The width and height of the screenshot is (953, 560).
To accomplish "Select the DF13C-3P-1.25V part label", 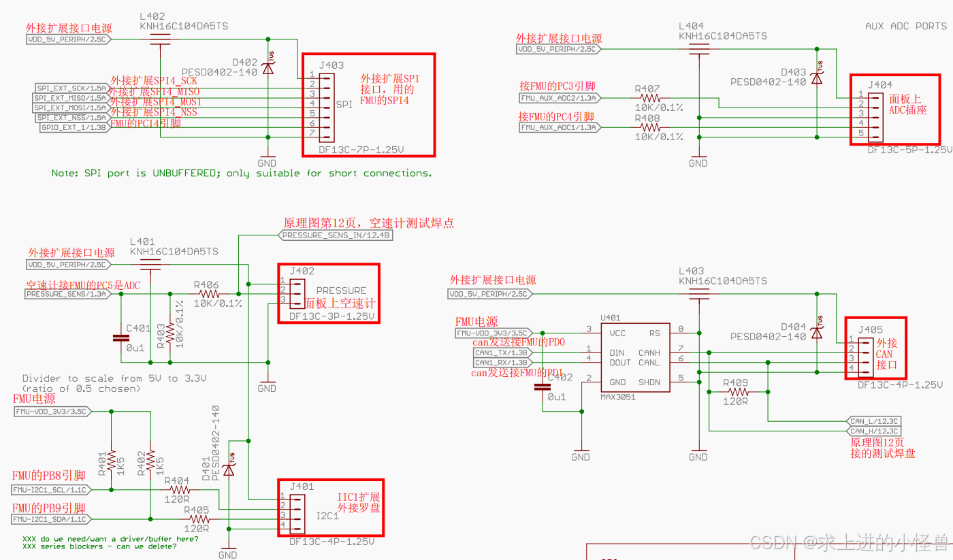I will click(x=332, y=316).
